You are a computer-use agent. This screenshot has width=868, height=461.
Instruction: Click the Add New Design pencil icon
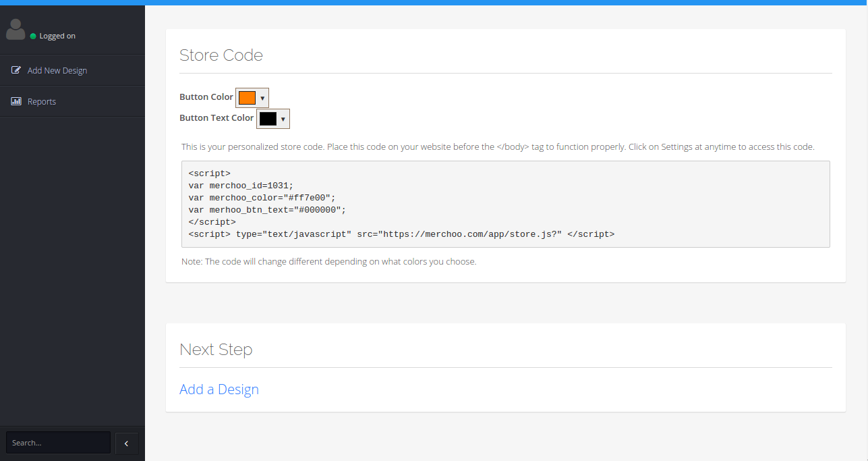click(x=16, y=70)
